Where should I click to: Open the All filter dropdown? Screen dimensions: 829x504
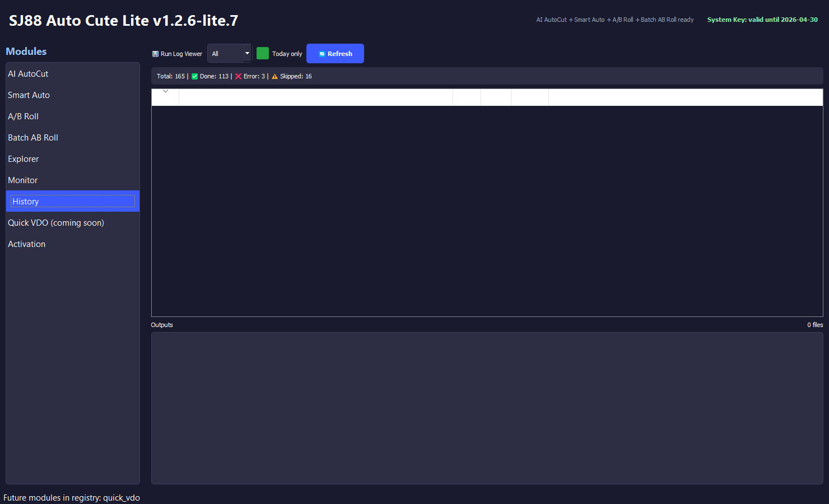click(227, 53)
